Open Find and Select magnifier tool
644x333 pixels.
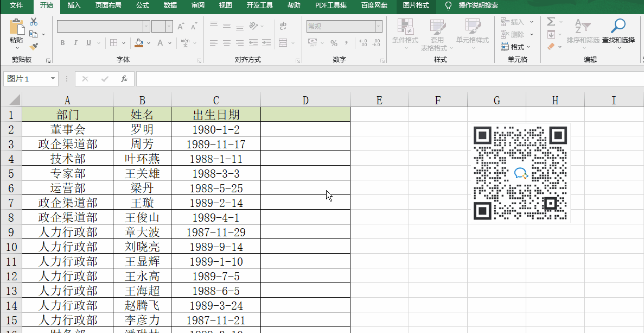[618, 26]
